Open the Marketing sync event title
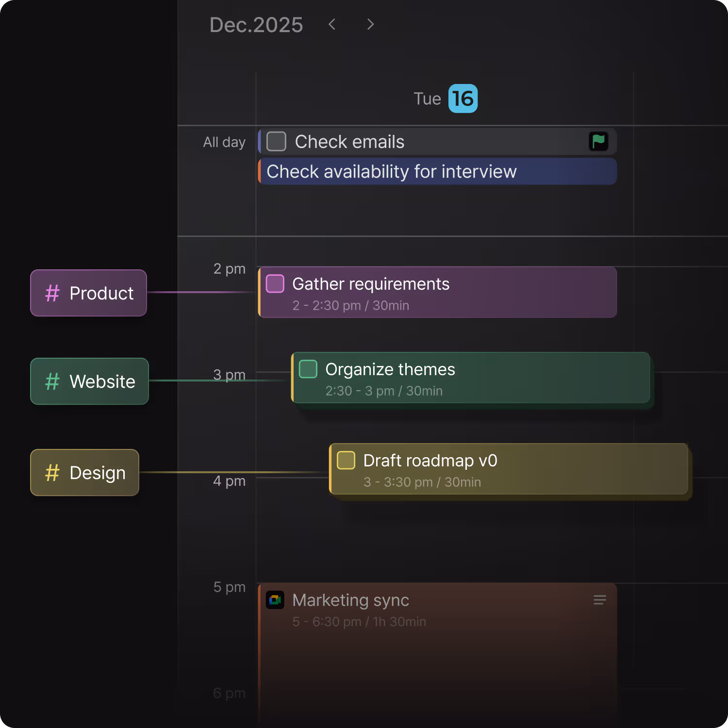728x728 pixels. click(351, 600)
